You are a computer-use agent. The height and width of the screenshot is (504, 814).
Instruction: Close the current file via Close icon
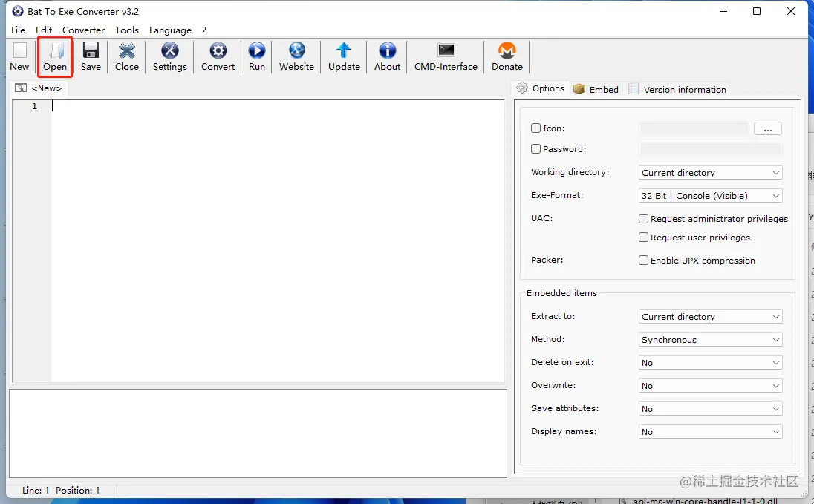tap(127, 56)
